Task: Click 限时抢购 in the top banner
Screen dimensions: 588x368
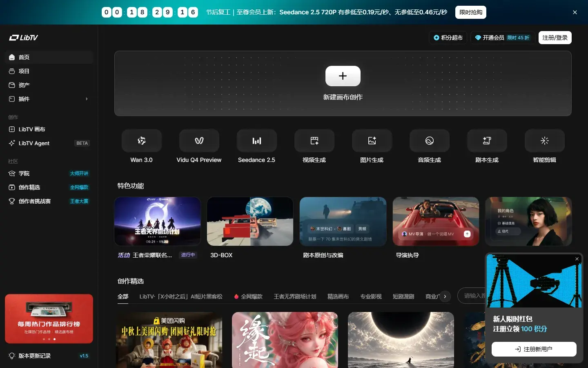Action: pyautogui.click(x=471, y=12)
